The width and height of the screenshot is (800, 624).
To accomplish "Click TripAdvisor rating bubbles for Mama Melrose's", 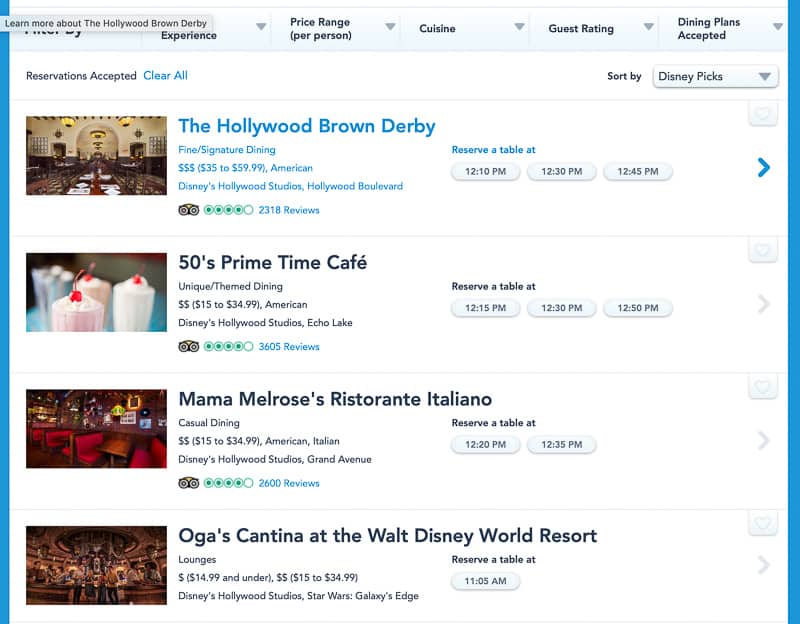I will tap(228, 483).
